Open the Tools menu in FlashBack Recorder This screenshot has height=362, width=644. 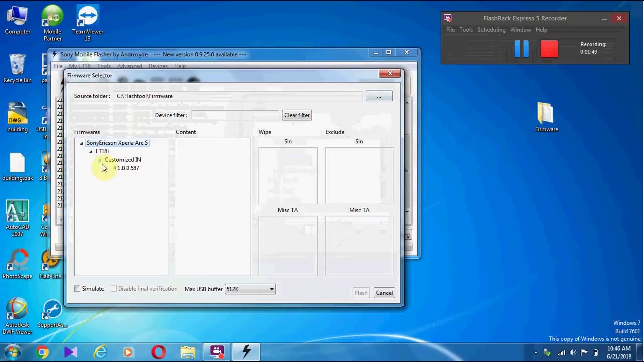(466, 30)
